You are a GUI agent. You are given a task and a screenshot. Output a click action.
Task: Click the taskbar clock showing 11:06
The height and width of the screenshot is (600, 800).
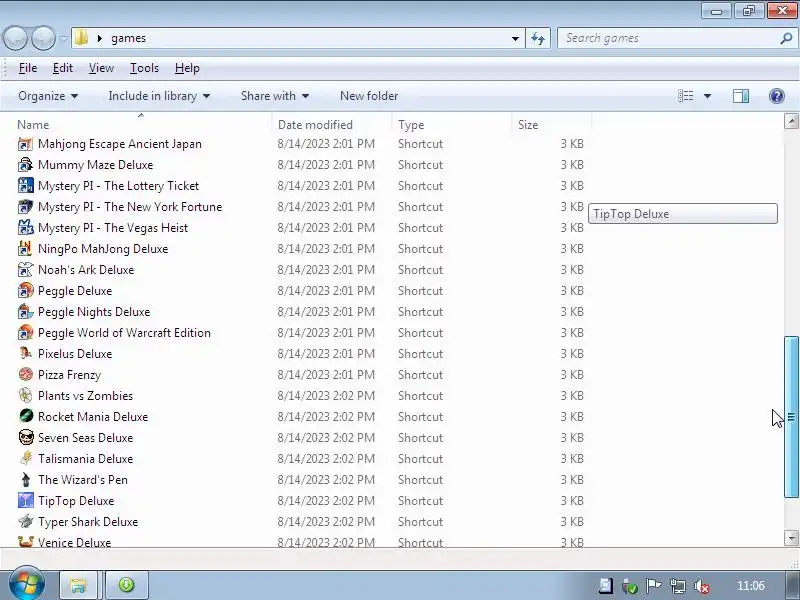(751, 586)
